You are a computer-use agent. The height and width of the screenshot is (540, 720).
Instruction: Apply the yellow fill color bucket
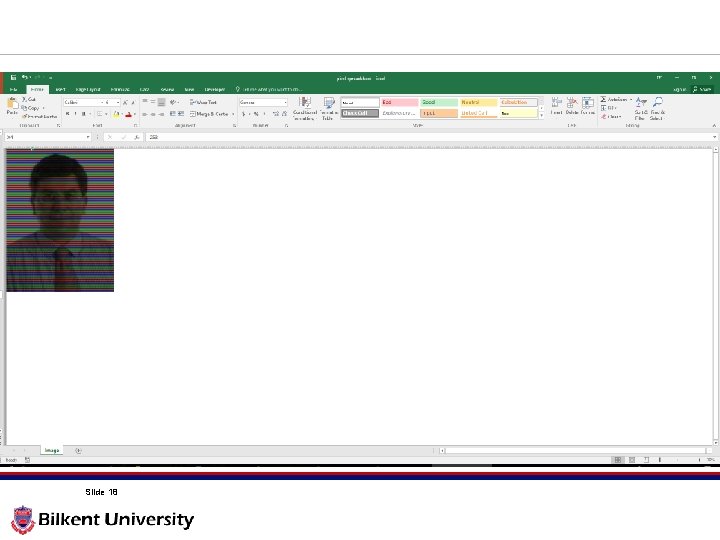(116, 114)
